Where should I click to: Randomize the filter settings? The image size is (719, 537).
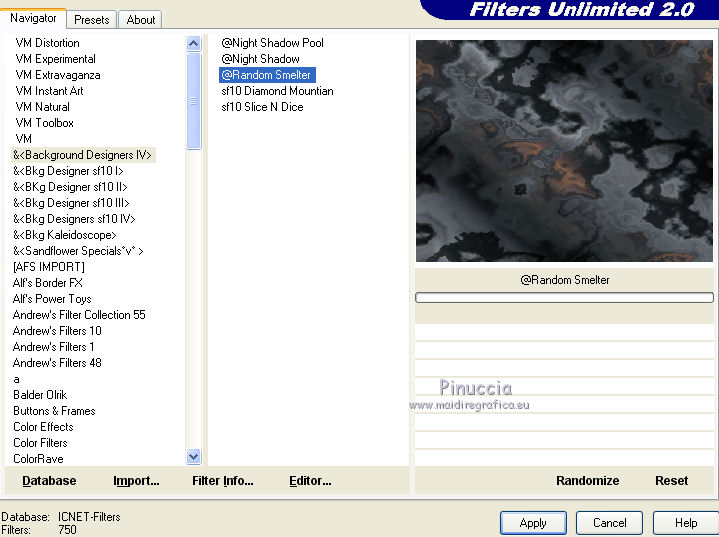(x=587, y=481)
